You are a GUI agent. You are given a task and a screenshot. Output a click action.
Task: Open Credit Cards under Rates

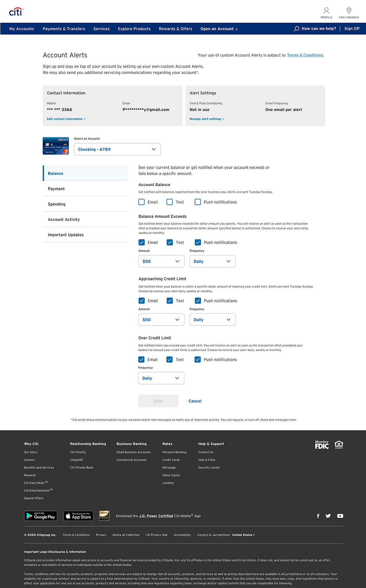tap(171, 460)
